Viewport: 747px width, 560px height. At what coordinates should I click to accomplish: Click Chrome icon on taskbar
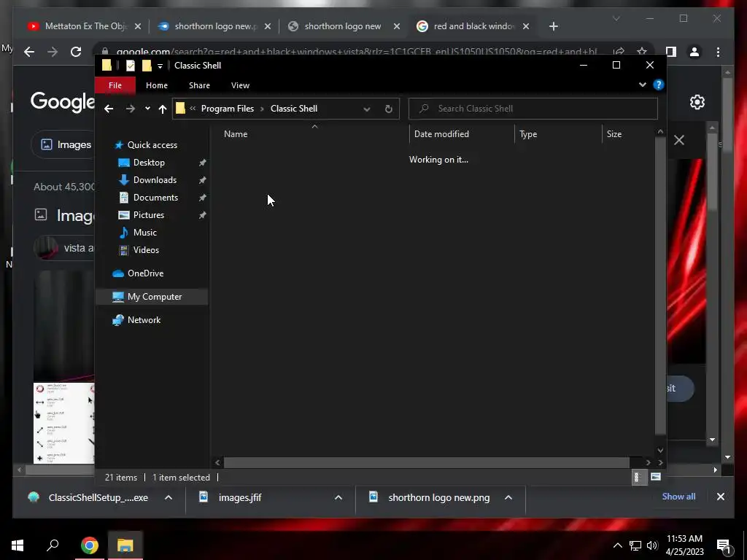coord(89,545)
